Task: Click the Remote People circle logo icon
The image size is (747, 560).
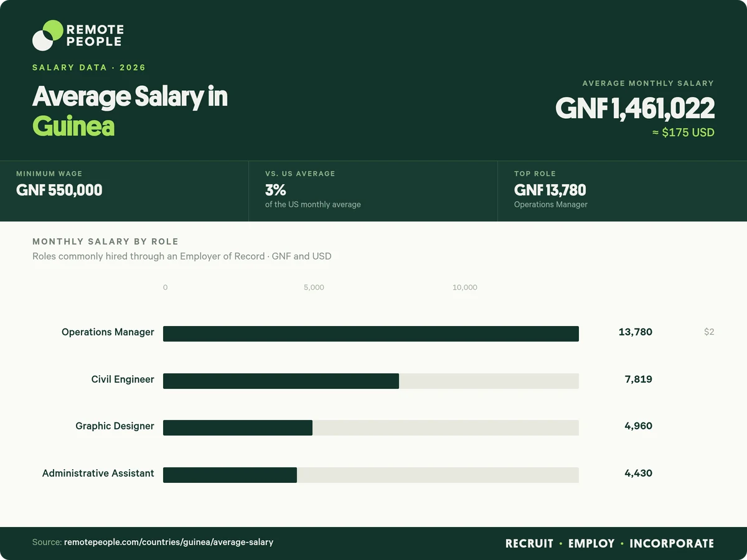Action: (x=48, y=35)
